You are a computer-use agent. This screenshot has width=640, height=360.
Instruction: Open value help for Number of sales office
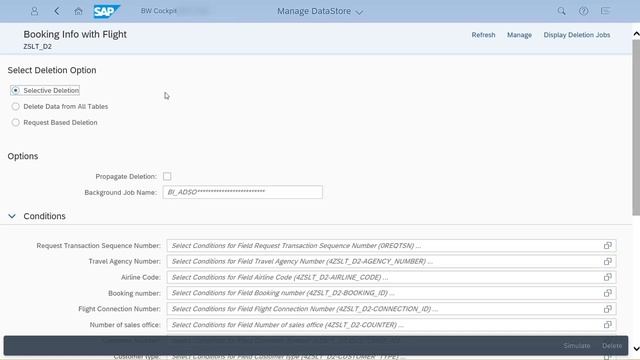pos(607,325)
